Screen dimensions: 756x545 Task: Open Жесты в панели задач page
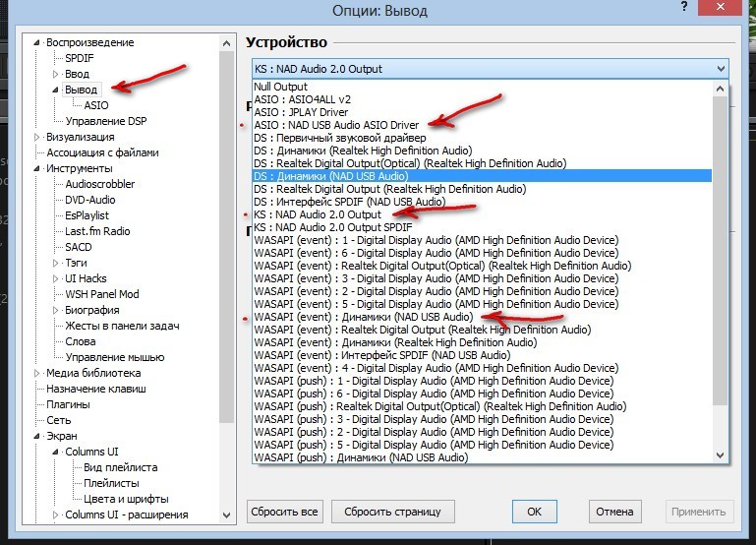click(122, 326)
